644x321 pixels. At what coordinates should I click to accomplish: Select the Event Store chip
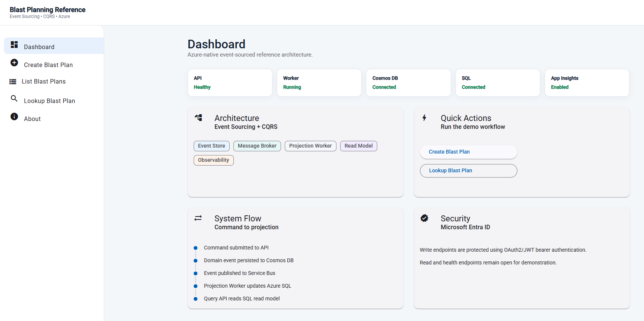point(212,146)
